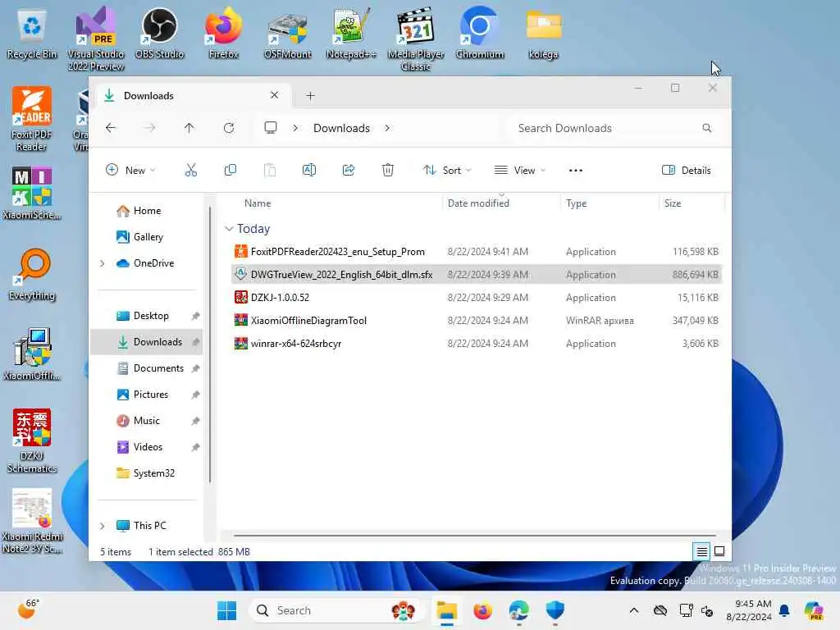Add a new Explorer tab
This screenshot has height=630, width=840.
click(x=310, y=96)
